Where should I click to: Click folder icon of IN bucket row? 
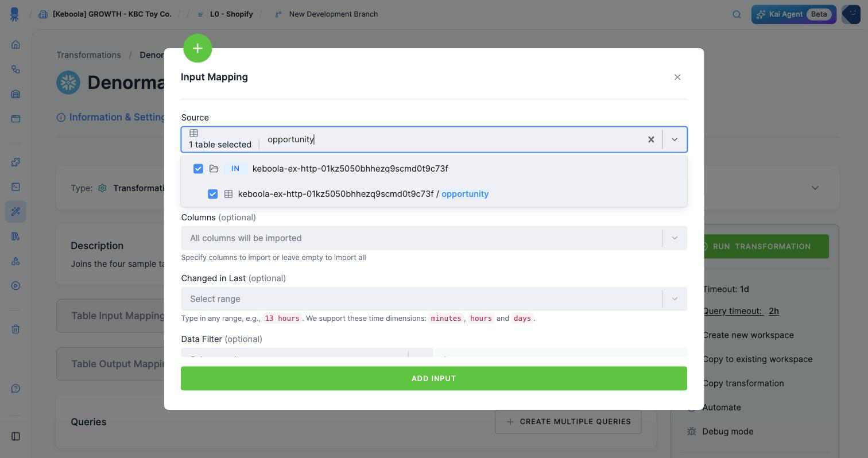[x=214, y=169]
